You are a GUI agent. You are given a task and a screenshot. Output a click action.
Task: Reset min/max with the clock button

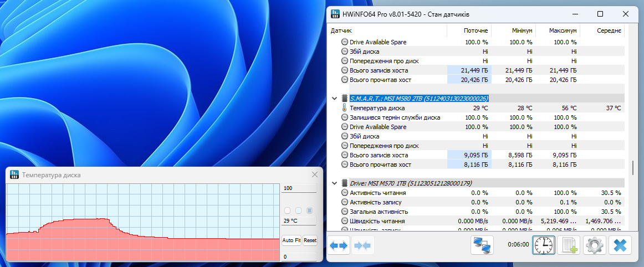click(543, 245)
